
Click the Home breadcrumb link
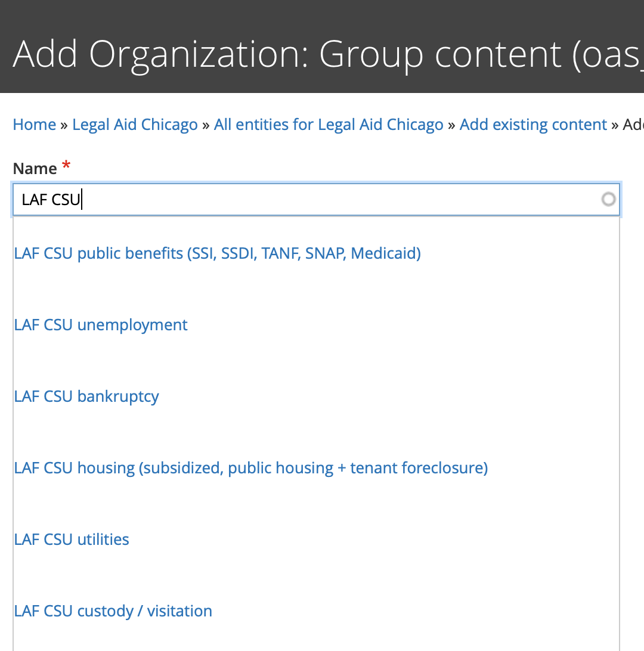pyautogui.click(x=35, y=125)
